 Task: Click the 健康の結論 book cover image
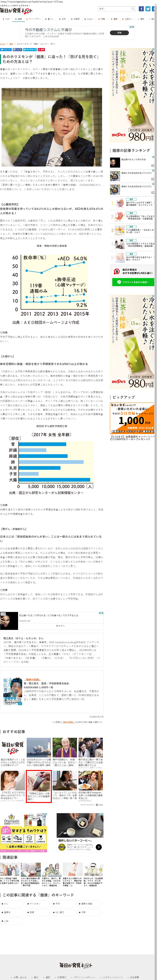pos(13,691)
